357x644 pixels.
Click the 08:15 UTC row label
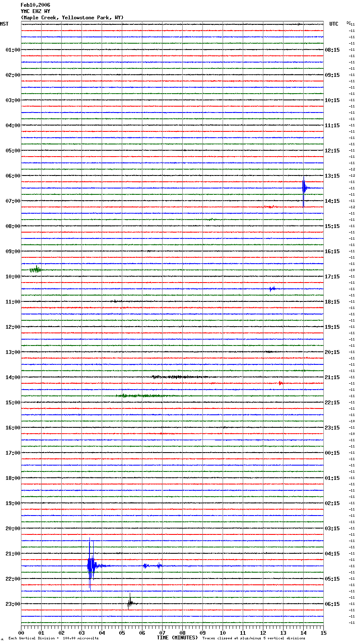coord(332,50)
